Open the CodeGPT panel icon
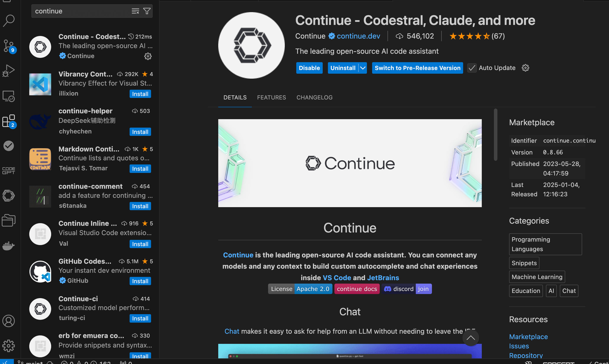Screen dimensions: 609x364 [9, 171]
